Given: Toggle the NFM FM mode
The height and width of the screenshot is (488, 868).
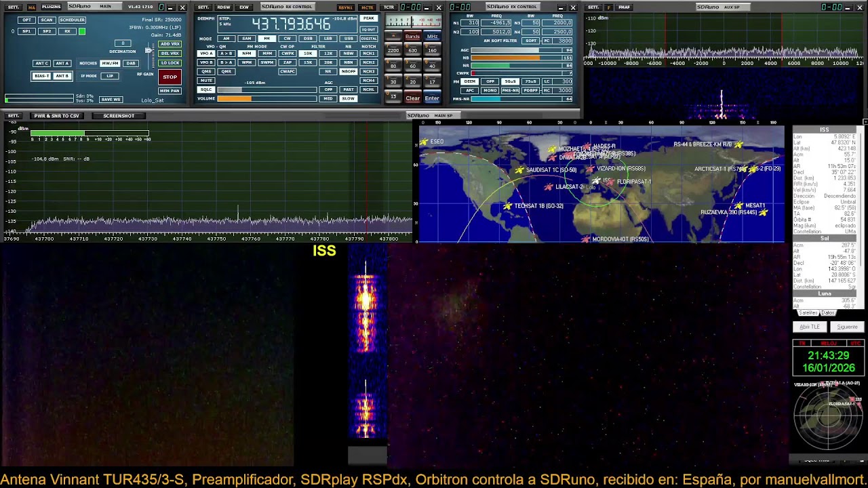Looking at the screenshot, I should [x=247, y=54].
